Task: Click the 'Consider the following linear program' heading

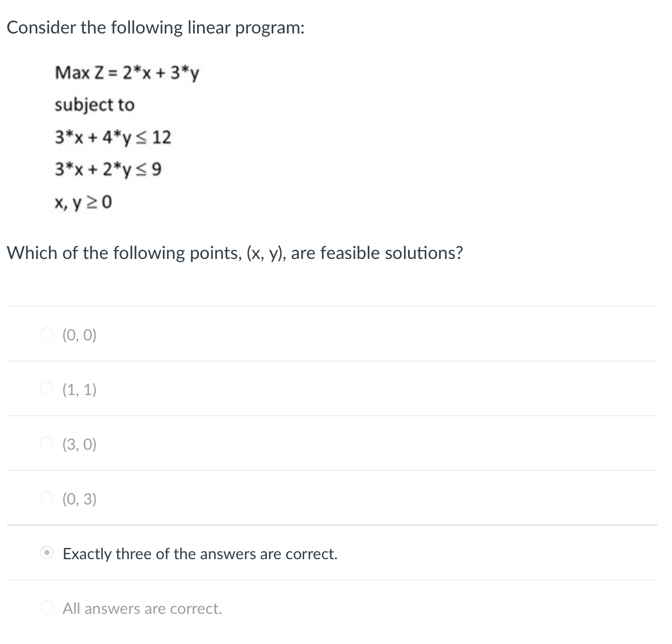Action: click(156, 27)
